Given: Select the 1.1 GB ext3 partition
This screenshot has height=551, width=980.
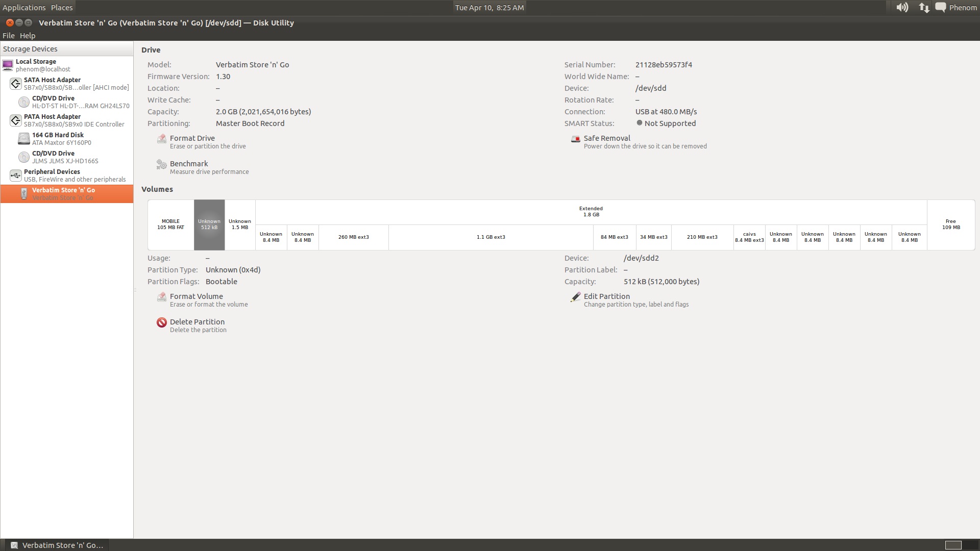Looking at the screenshot, I should [491, 237].
